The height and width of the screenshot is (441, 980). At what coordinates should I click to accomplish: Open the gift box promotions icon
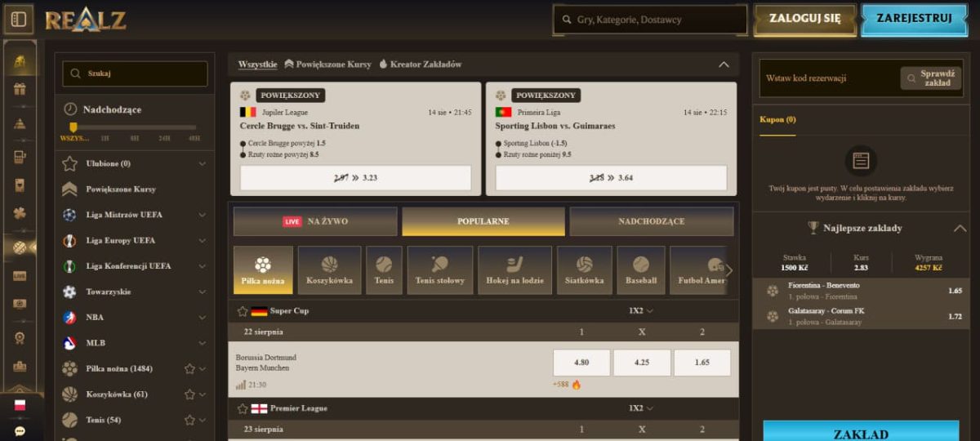(20, 90)
